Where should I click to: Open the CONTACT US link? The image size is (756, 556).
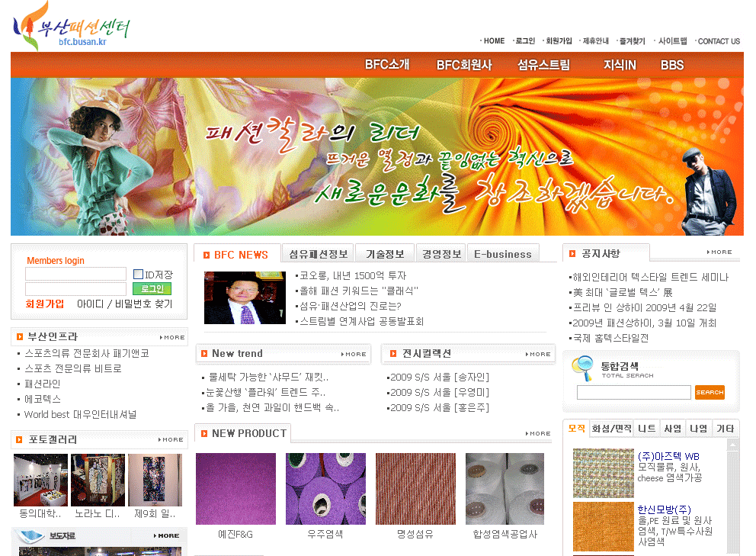coord(718,41)
